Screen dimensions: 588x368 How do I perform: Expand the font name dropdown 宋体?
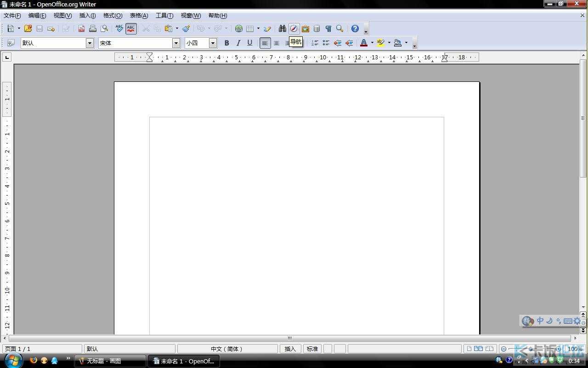pos(176,43)
